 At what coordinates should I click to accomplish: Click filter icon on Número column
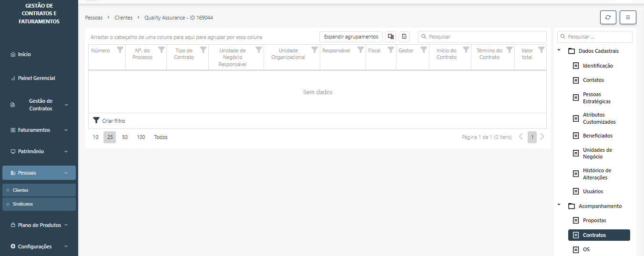[x=120, y=49]
